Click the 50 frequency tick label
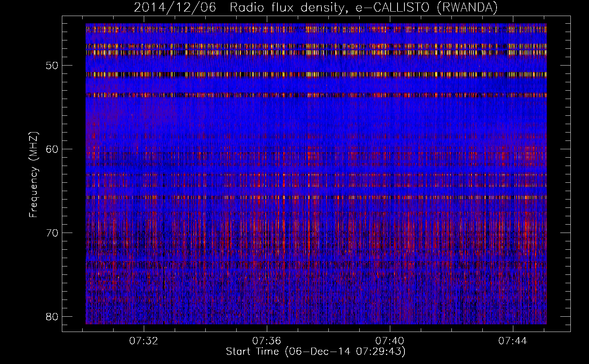 pos(52,66)
